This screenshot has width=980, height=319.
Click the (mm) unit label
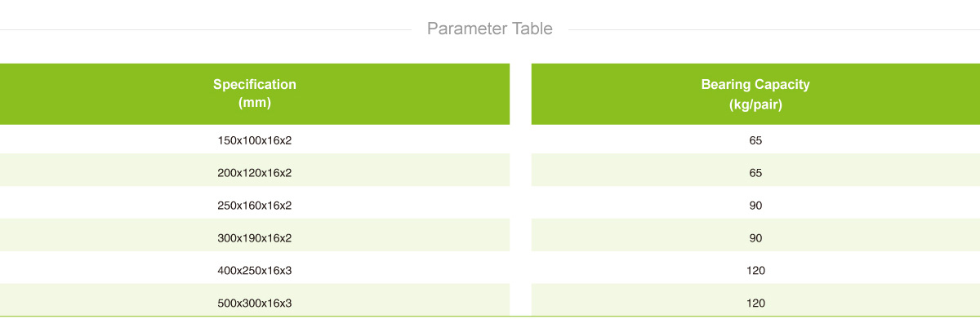(x=255, y=104)
